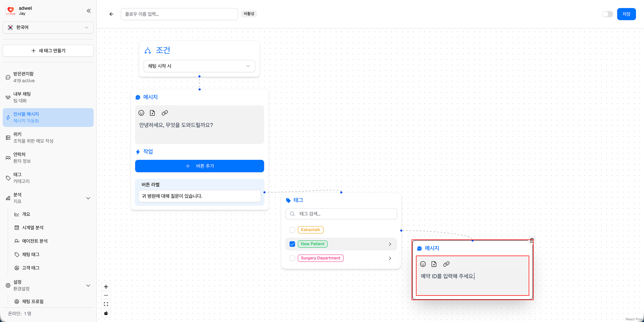Click the back arrow icon

click(111, 14)
